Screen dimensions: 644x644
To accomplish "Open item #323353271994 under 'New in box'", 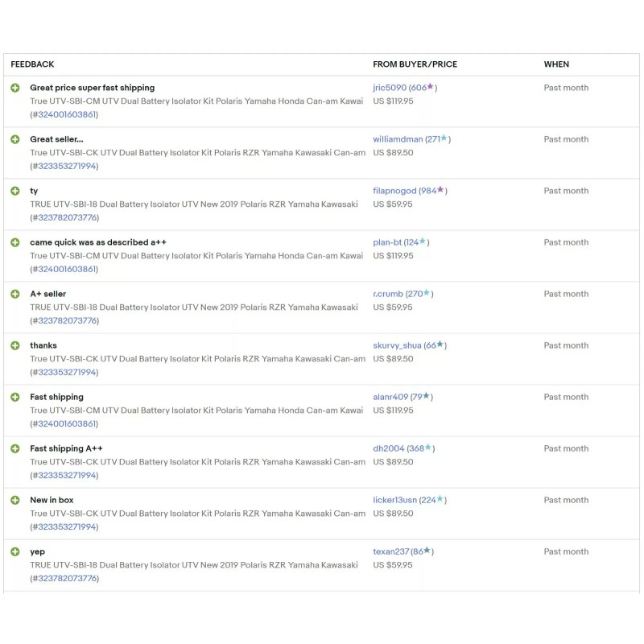I will click(68, 527).
